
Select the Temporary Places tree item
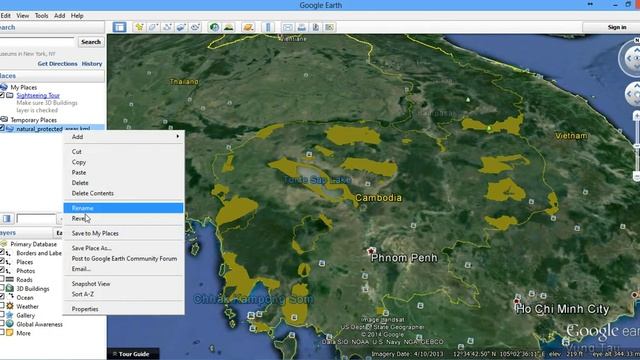point(33,120)
